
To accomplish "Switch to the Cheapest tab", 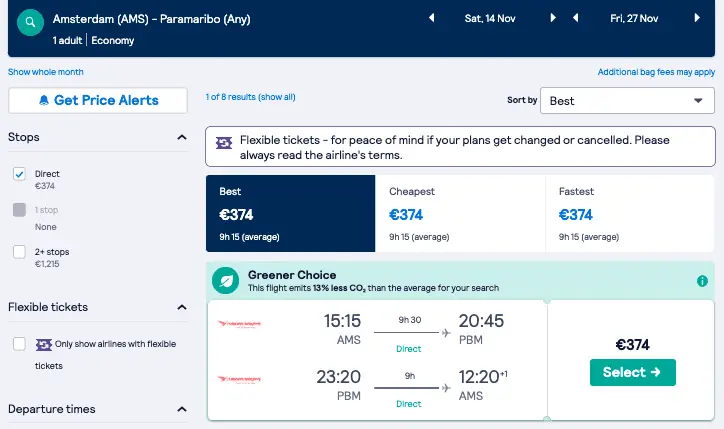I will point(460,213).
